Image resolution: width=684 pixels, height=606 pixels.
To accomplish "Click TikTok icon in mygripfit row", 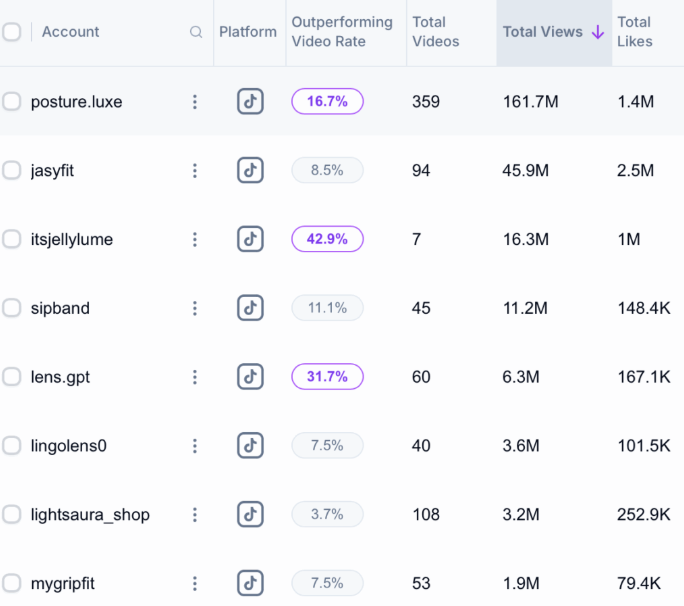I will (250, 583).
